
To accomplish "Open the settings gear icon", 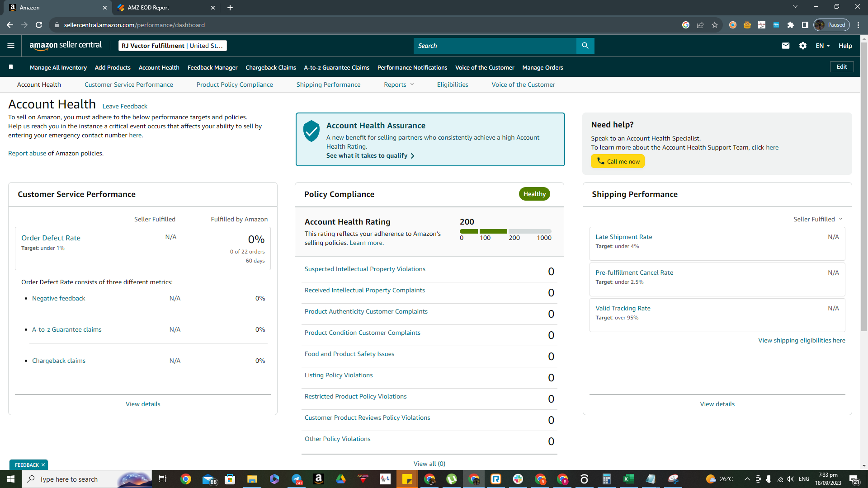I will (x=803, y=46).
